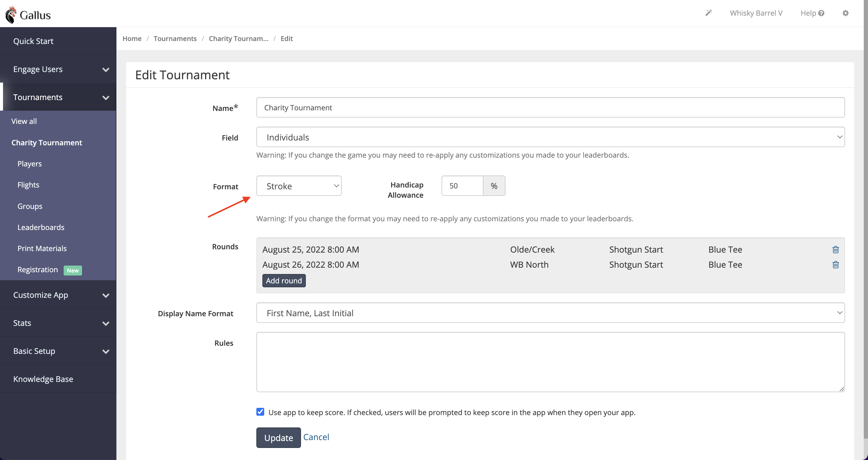The image size is (868, 460).
Task: Go to Home in the breadcrumb
Action: pos(132,38)
